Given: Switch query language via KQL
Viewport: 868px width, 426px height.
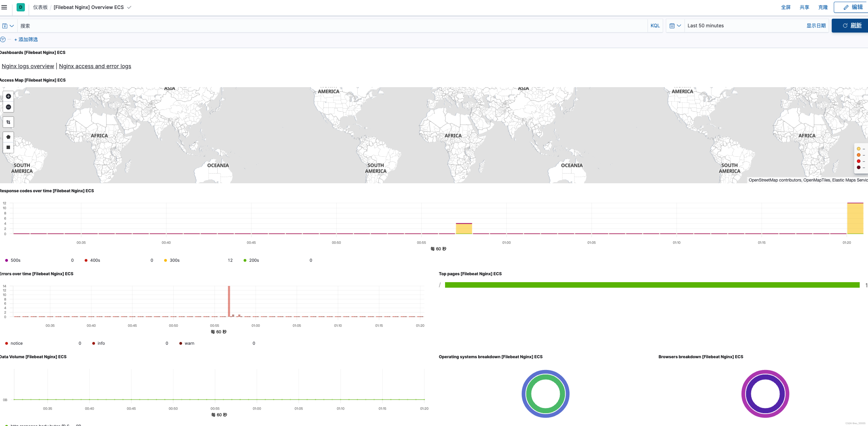Looking at the screenshot, I should tap(655, 26).
